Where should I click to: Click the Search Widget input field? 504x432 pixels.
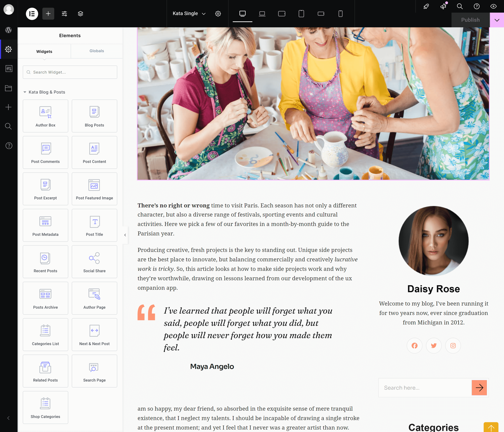(70, 72)
